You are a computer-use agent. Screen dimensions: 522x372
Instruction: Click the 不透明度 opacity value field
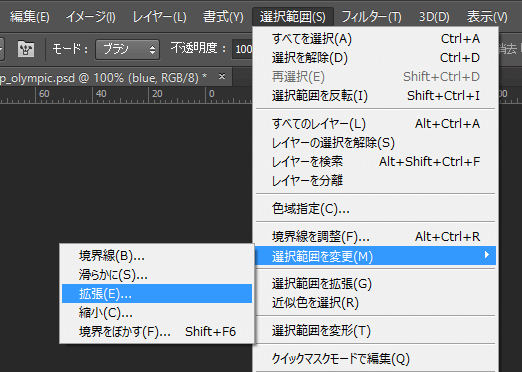[x=243, y=49]
